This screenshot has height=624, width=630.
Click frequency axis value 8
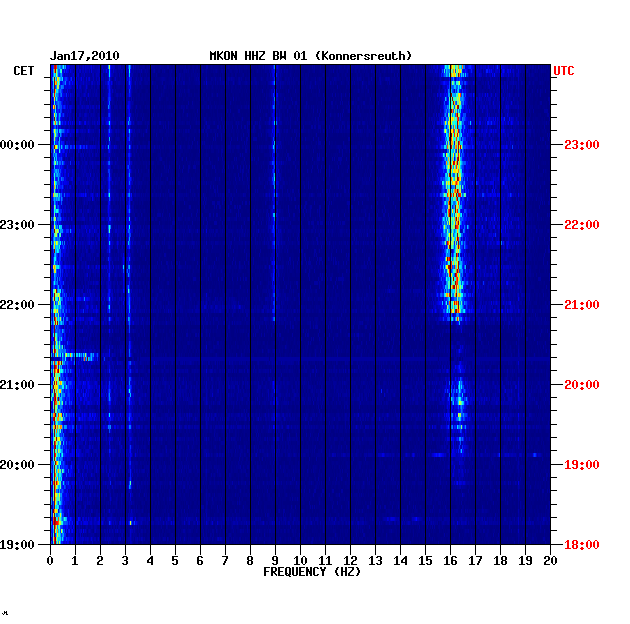[x=250, y=561]
